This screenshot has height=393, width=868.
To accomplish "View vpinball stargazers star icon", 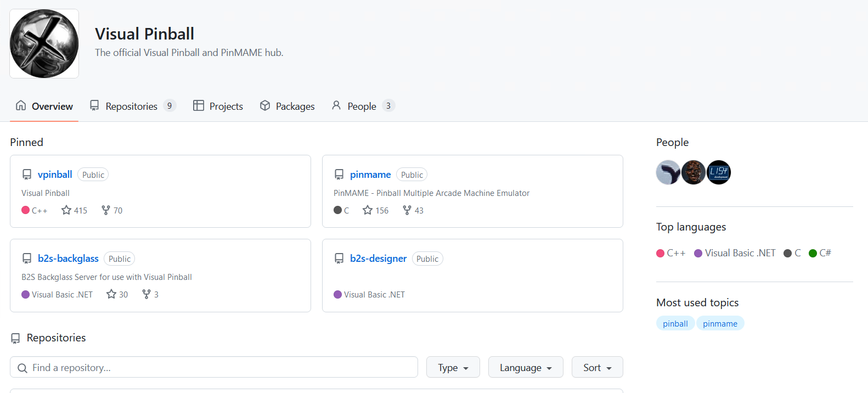I will 66,210.
